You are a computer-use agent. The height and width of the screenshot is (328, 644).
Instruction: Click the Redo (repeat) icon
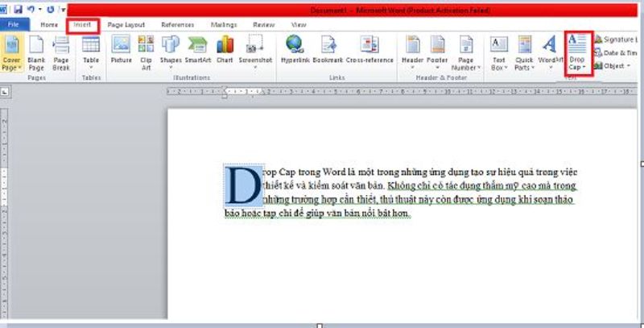[x=51, y=9]
